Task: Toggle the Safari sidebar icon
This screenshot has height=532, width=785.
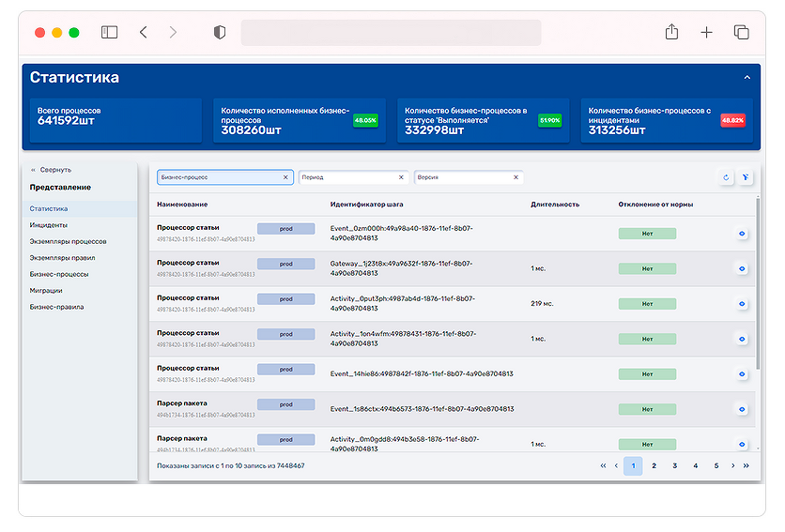Action: 109,33
